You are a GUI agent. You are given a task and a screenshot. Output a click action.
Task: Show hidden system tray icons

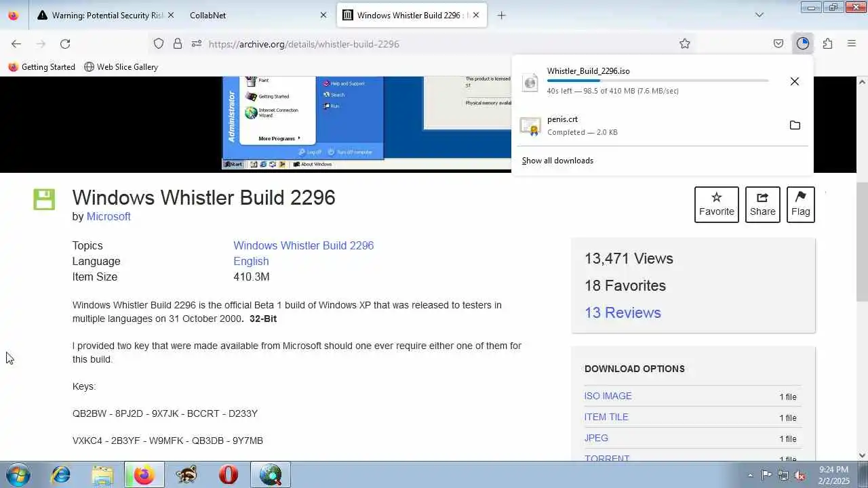click(750, 475)
